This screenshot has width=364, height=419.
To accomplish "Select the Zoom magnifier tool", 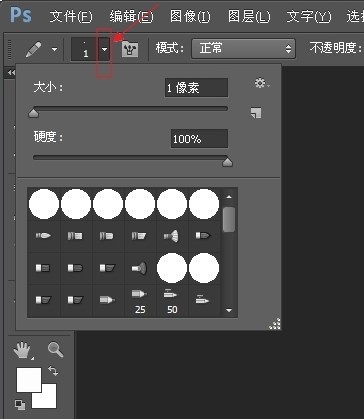I will click(55, 350).
